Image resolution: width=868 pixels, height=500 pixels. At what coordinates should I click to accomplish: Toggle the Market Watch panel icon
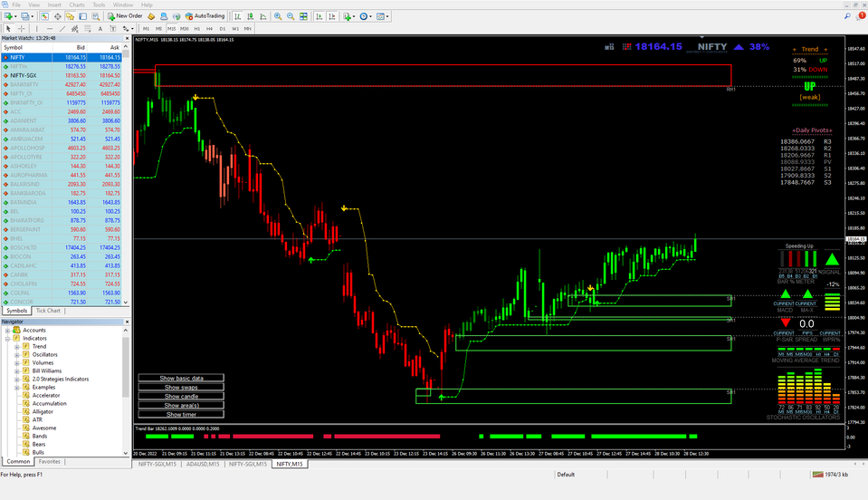pyautogui.click(x=45, y=16)
